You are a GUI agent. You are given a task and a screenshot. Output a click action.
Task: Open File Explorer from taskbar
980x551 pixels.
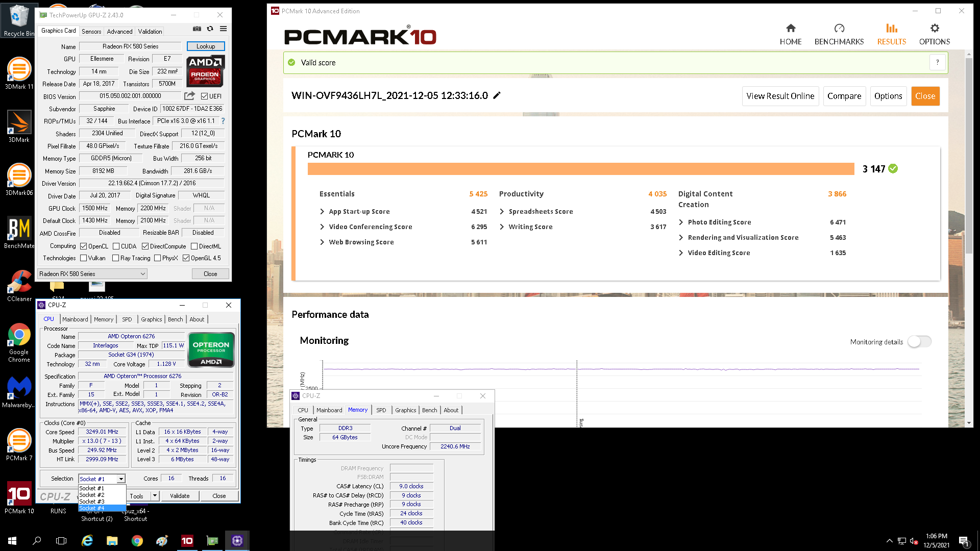[112, 541]
